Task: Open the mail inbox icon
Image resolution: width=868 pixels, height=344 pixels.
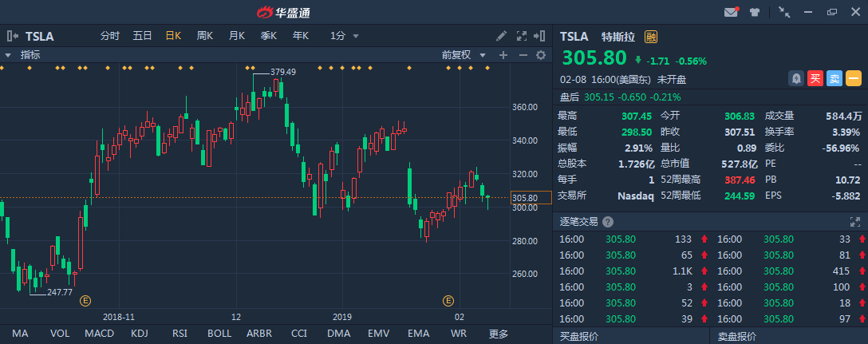Action: (730, 12)
